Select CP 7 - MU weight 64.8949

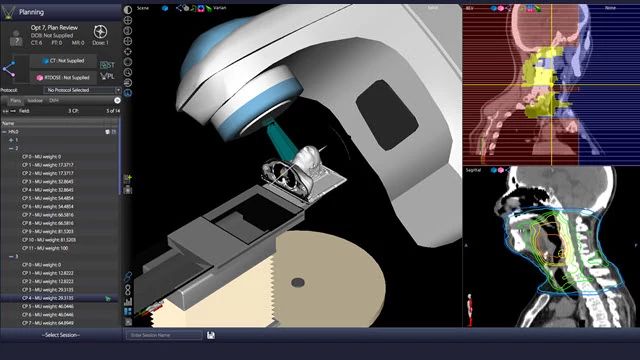pyautogui.click(x=48, y=323)
